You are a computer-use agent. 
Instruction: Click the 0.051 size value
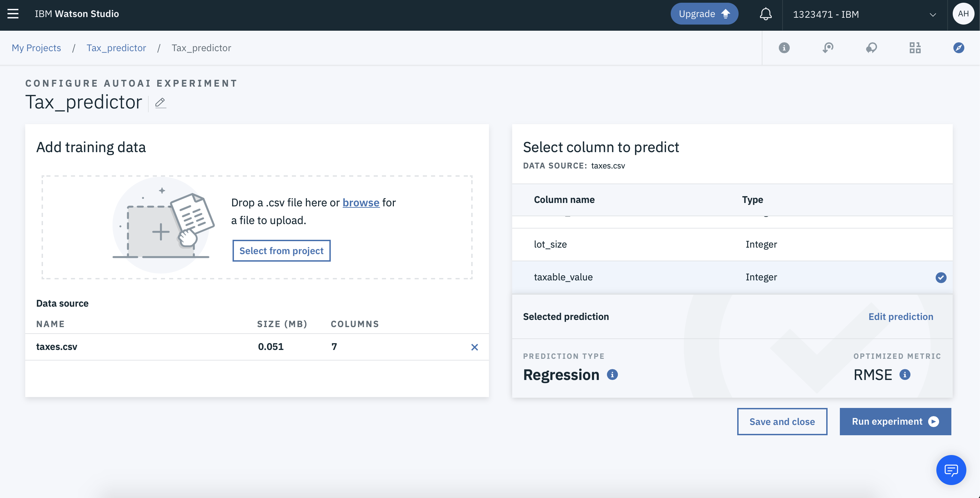(x=271, y=347)
